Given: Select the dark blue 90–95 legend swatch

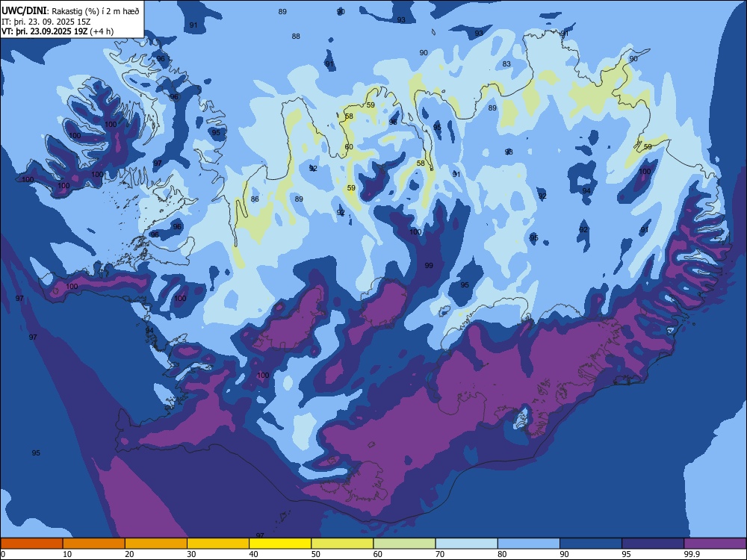Looking at the screenshot, I should click(591, 544).
